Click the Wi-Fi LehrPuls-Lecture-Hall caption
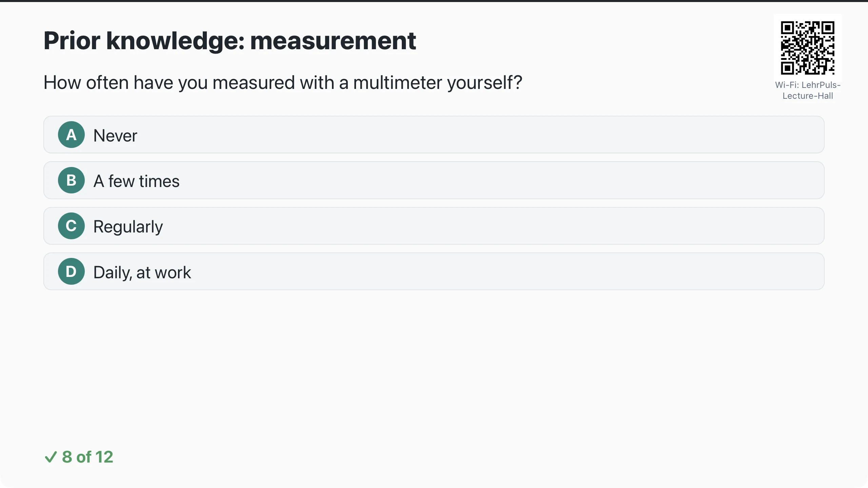This screenshot has height=488, width=868. [x=808, y=90]
